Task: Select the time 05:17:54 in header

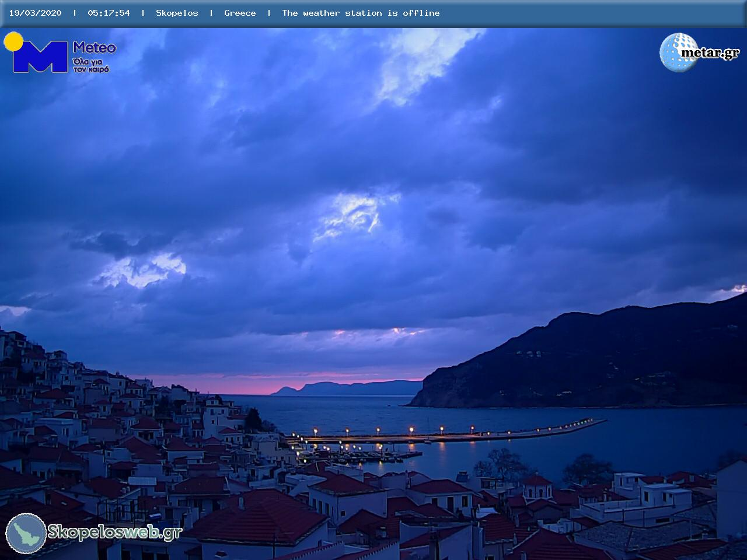Action: click(x=109, y=13)
